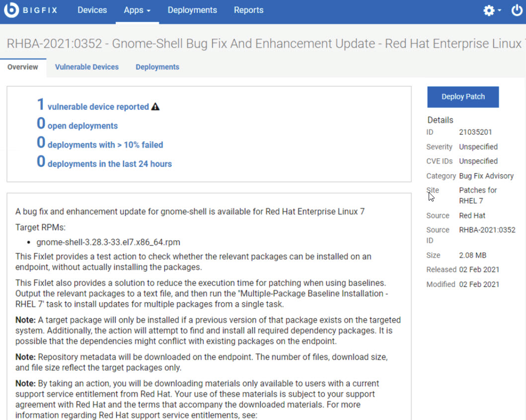This screenshot has width=526, height=420.
Task: Open deployments with > 10% failed link
Action: pyautogui.click(x=100, y=143)
